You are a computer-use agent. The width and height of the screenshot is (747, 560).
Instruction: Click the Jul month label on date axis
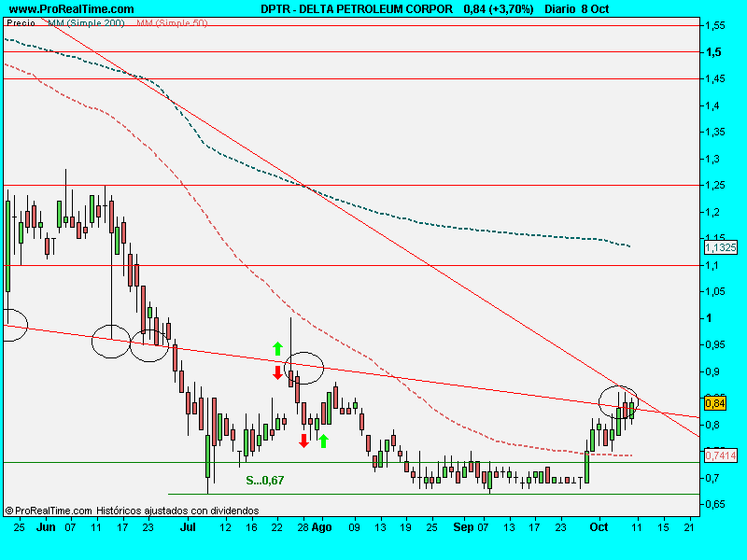(x=189, y=527)
